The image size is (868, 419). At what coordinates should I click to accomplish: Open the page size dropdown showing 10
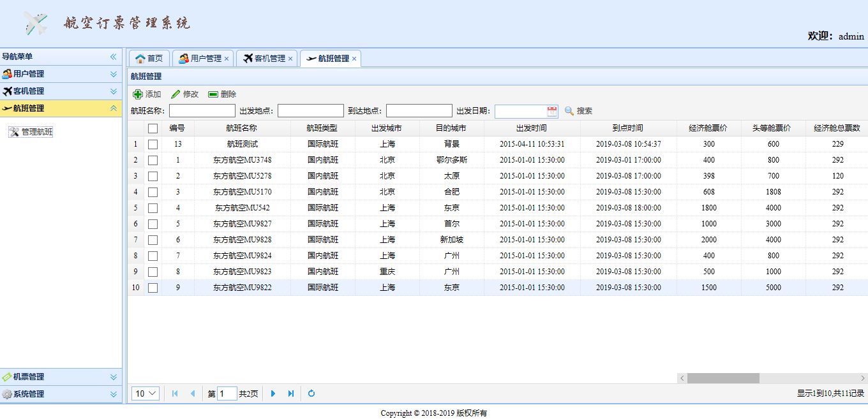pos(146,393)
